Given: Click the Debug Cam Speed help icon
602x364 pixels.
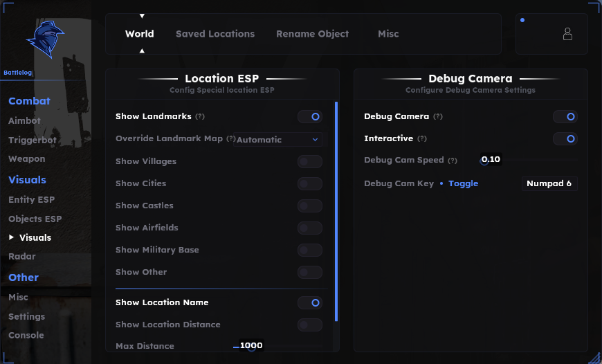Looking at the screenshot, I should (453, 161).
